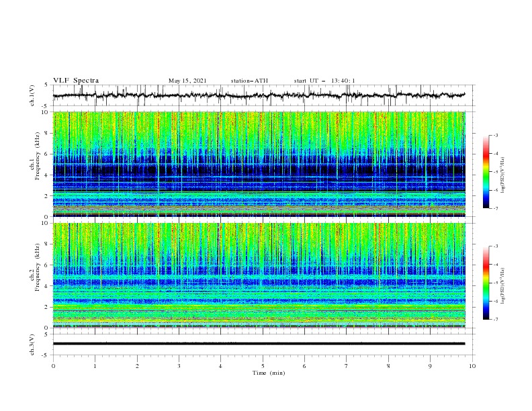Click the "ch.3(V)" vertical axis label
This screenshot has height=411, width=532.
tap(32, 345)
